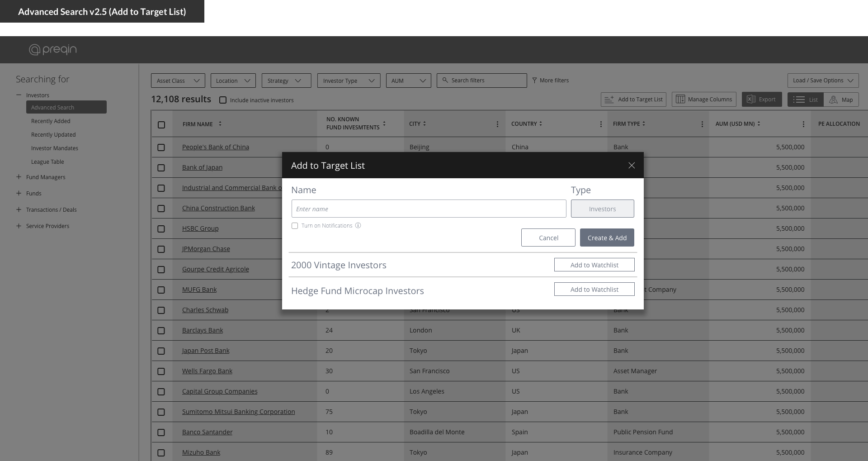Open City column options menu
This screenshot has width=868, height=461.
point(497,124)
